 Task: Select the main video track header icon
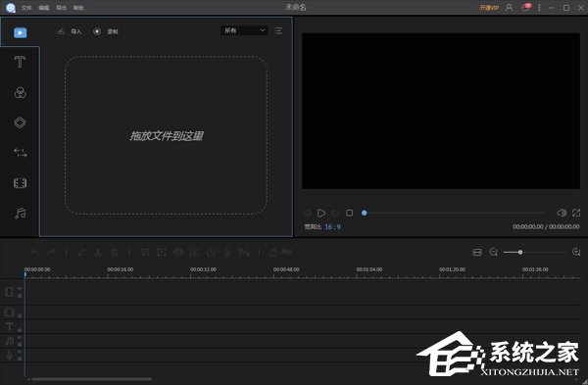coord(10,292)
